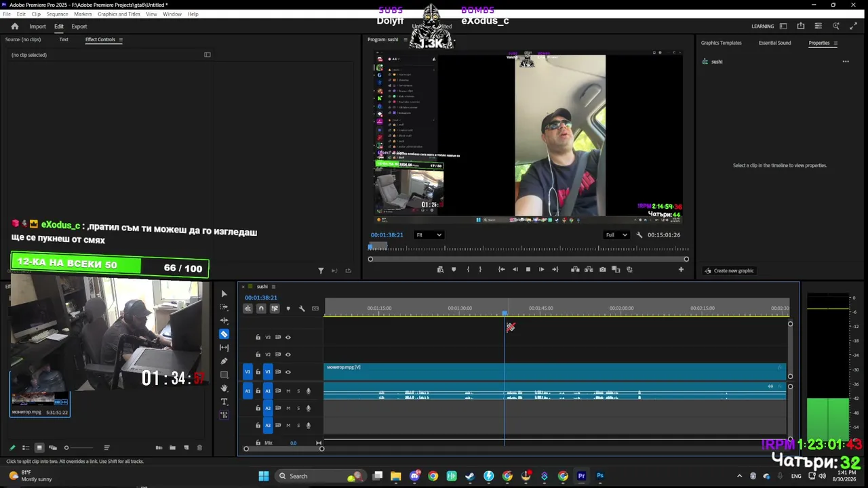
Task: Select the Hand tool
Action: (x=224, y=388)
